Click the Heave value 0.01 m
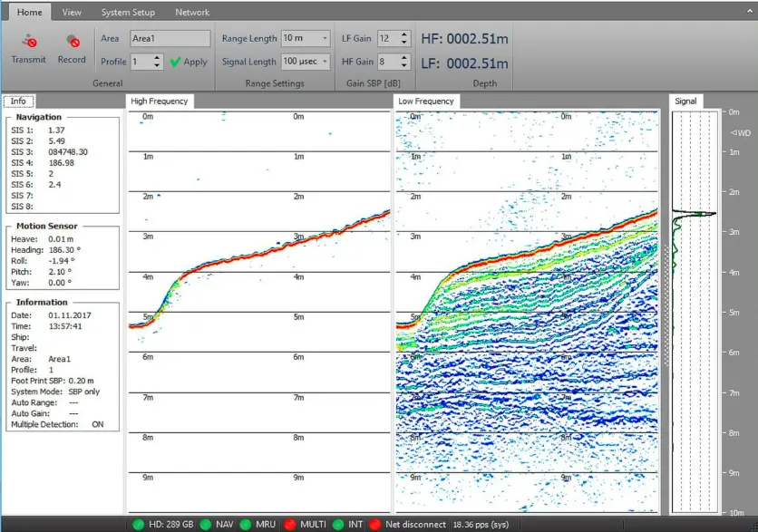This screenshot has height=532, width=758. click(61, 239)
